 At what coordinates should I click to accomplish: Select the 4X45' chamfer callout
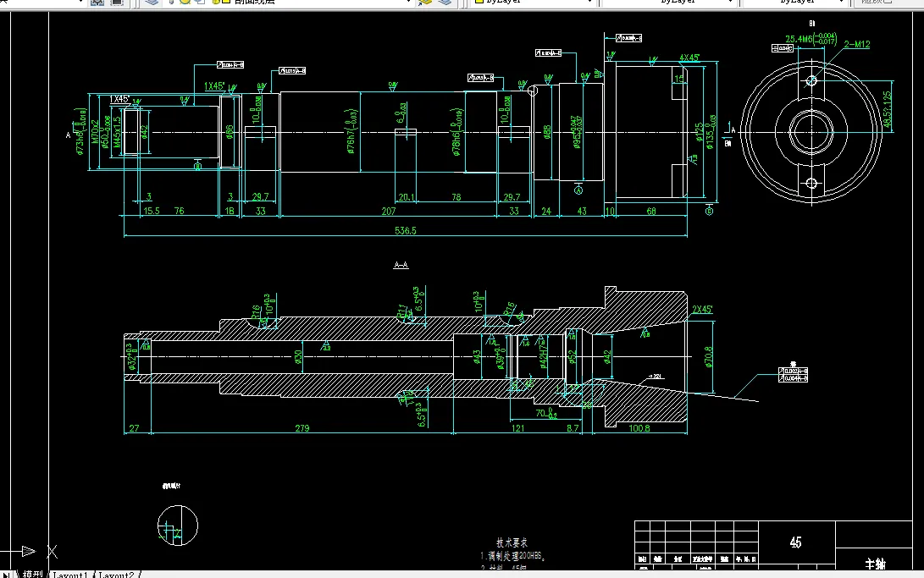[x=689, y=58]
